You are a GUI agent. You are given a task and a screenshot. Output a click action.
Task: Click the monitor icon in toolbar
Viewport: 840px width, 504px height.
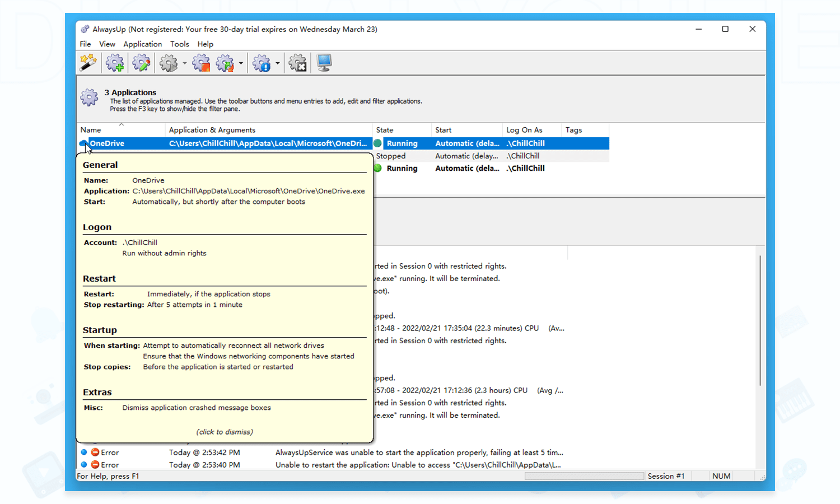coord(324,63)
